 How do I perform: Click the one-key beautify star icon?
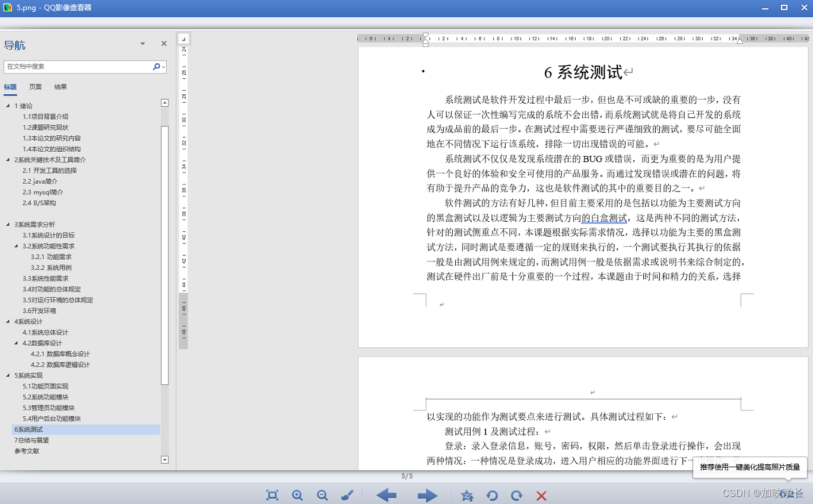(x=467, y=495)
